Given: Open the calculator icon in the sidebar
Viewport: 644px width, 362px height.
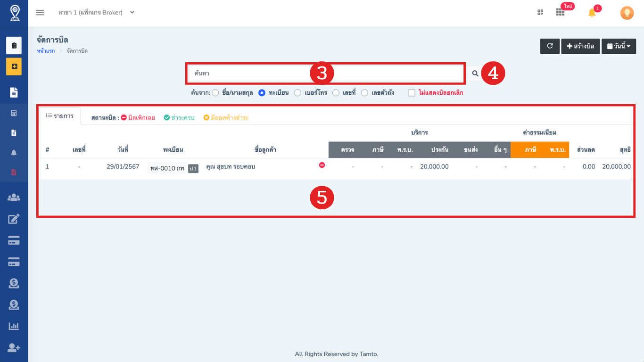Looking at the screenshot, I should 14,113.
